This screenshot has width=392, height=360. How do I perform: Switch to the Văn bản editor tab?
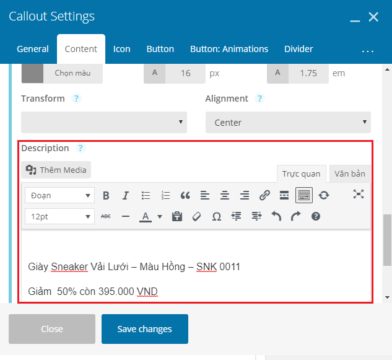click(x=350, y=174)
